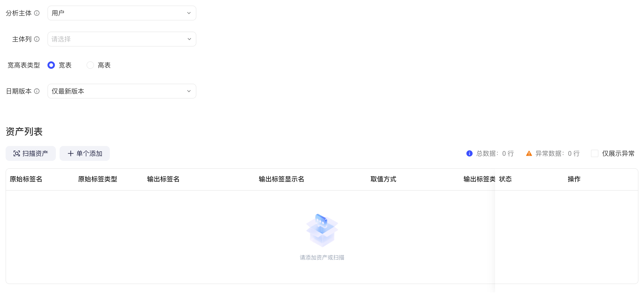Click the 状态 column header
The height and width of the screenshot is (298, 644).
pyautogui.click(x=505, y=179)
